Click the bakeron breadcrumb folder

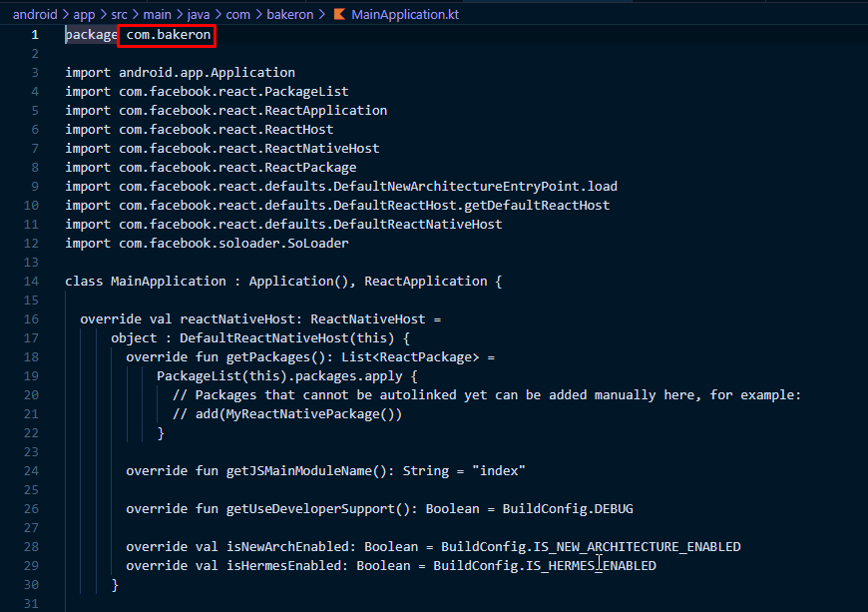pos(293,15)
